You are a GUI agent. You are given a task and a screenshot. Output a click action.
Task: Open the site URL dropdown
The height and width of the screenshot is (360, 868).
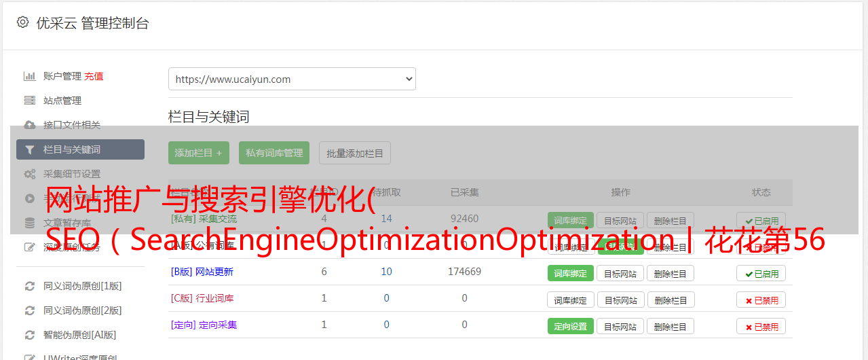292,79
